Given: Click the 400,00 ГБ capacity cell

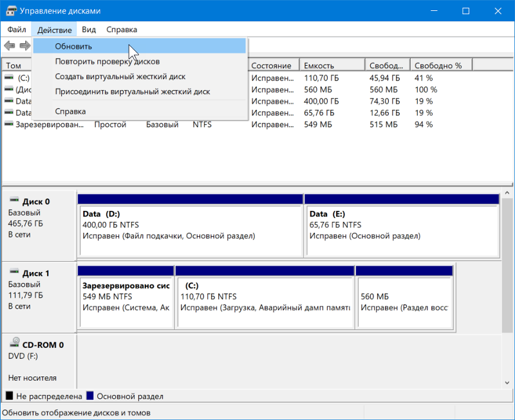Looking at the screenshot, I should 321,101.
